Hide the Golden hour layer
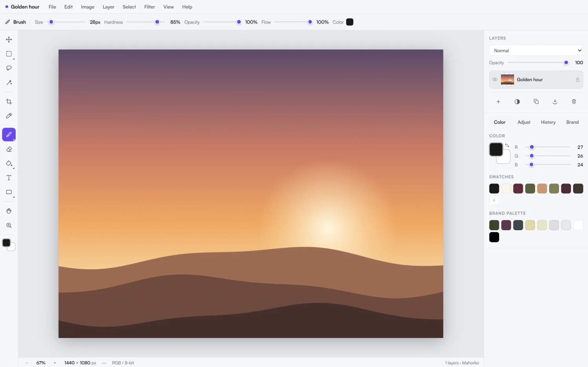Image resolution: width=588 pixels, height=367 pixels. (x=495, y=80)
